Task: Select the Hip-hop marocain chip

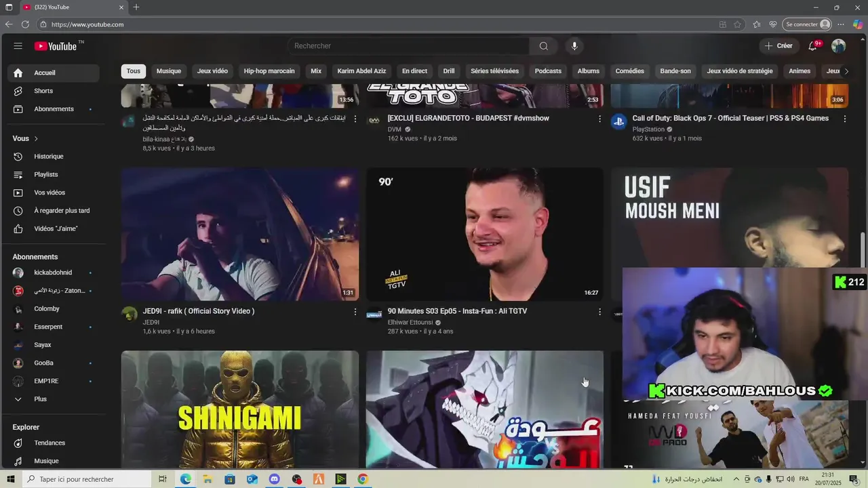Action: tap(269, 71)
